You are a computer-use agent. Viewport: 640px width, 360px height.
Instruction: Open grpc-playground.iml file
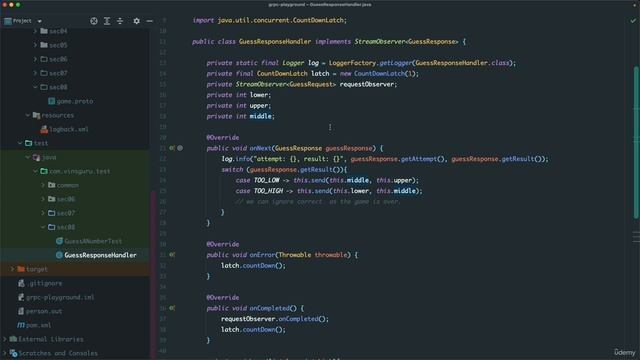[x=56, y=297]
